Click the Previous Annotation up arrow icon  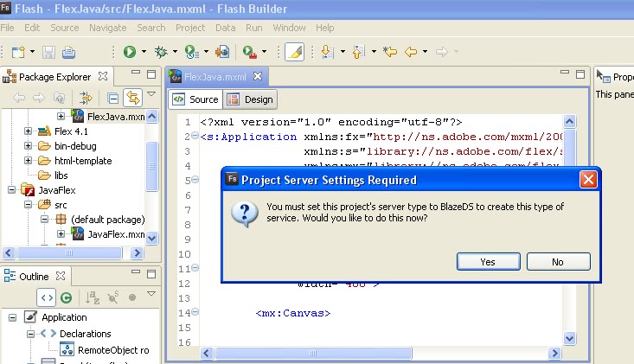pyautogui.click(x=358, y=52)
